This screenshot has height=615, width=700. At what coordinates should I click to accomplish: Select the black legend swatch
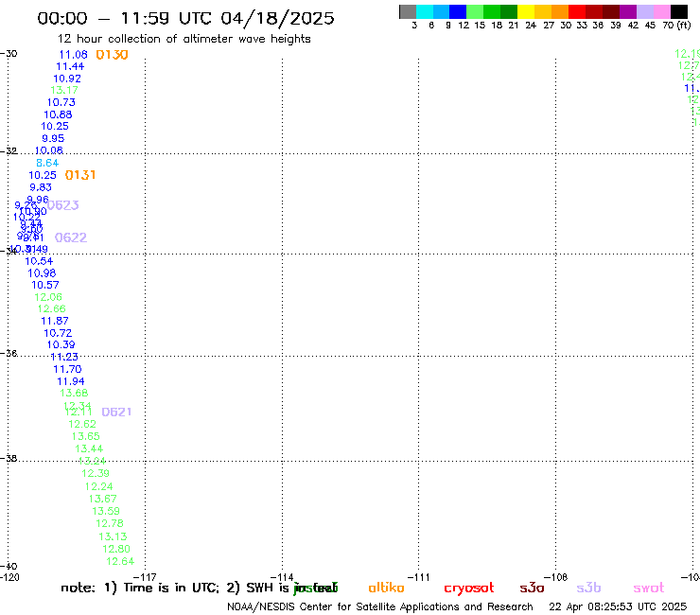tap(678, 11)
